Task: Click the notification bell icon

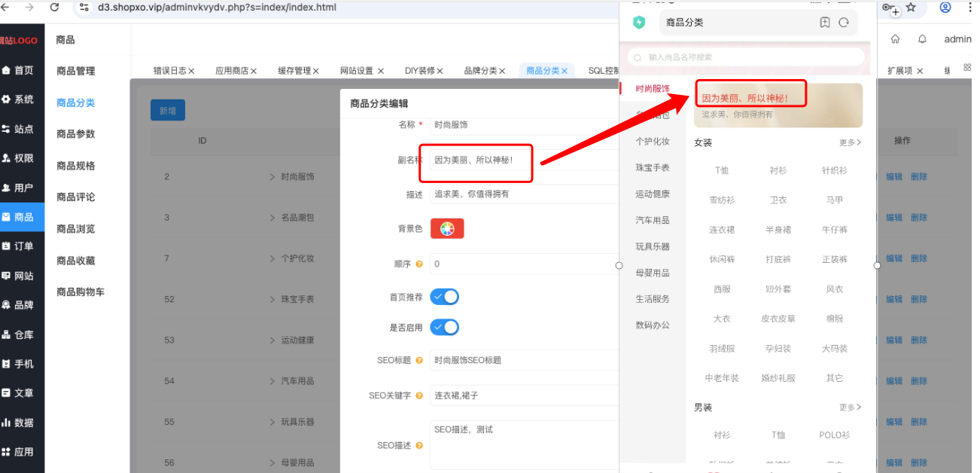Action: (x=922, y=39)
